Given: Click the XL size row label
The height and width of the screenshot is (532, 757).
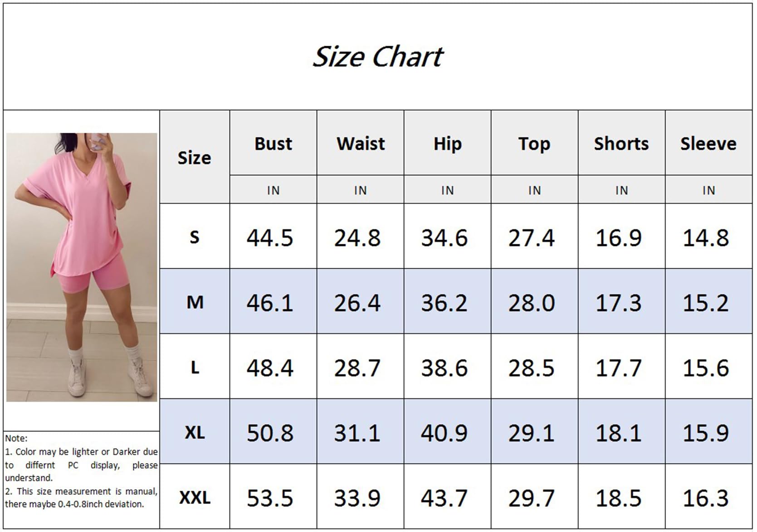Looking at the screenshot, I should coord(195,432).
